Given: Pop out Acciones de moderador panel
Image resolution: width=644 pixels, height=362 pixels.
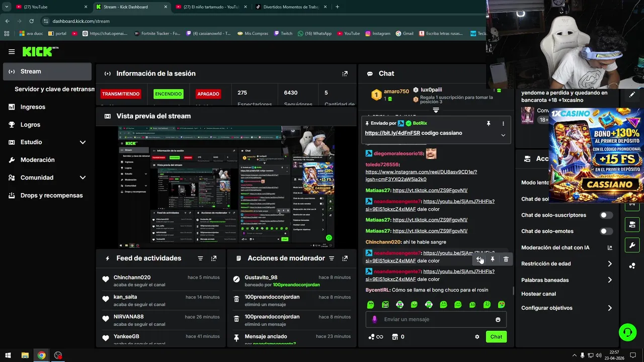Looking at the screenshot, I should pyautogui.click(x=345, y=258).
